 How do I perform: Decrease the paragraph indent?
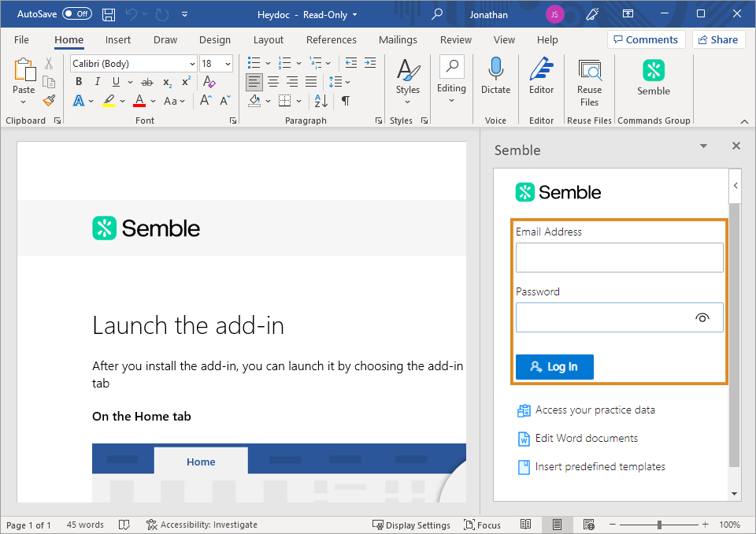click(351, 63)
